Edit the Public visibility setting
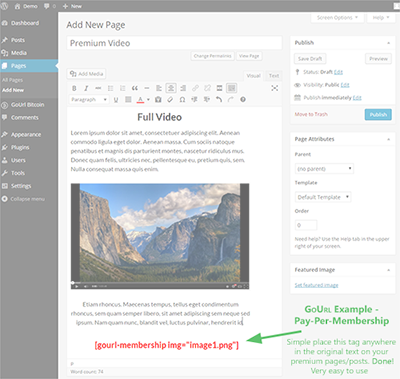The height and width of the screenshot is (379, 400). [345, 85]
